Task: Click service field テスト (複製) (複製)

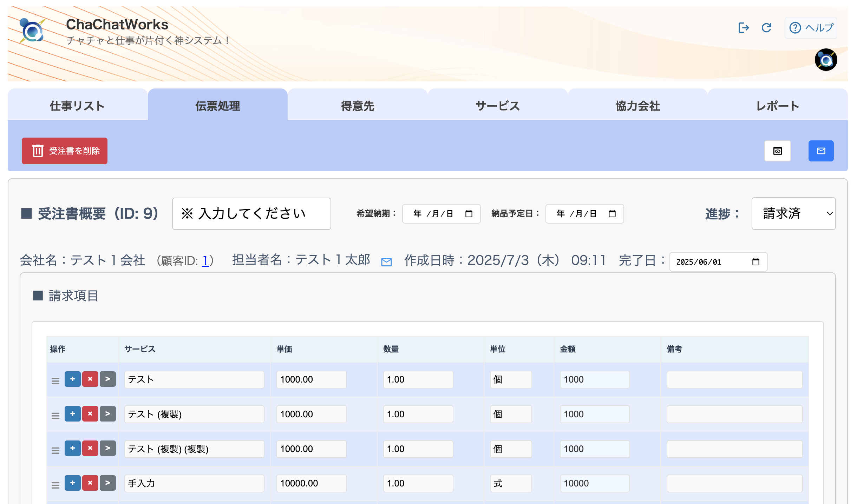Action: coord(194,449)
